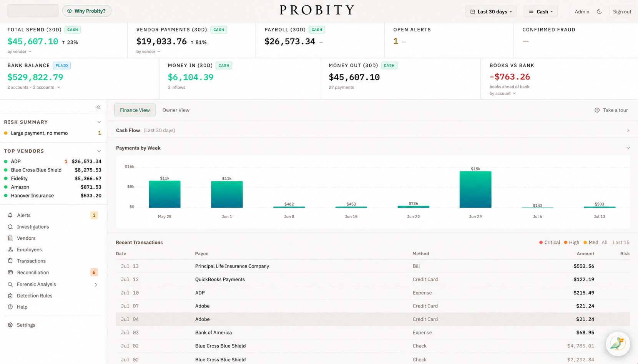Click the Reconciliation card icon
Screen dimensions: 638x364
10,273
